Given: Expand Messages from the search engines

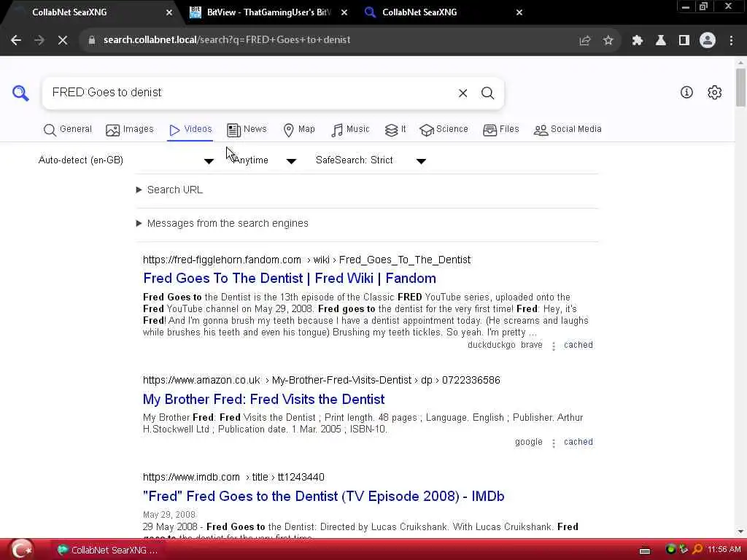Looking at the screenshot, I should 222,223.
